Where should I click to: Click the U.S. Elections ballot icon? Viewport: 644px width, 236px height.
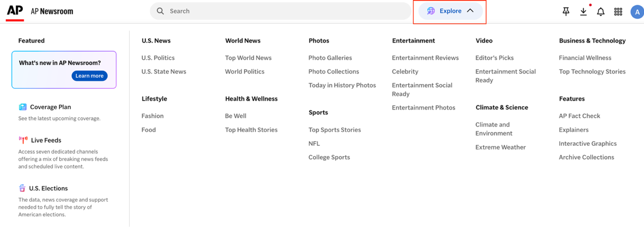click(x=22, y=188)
